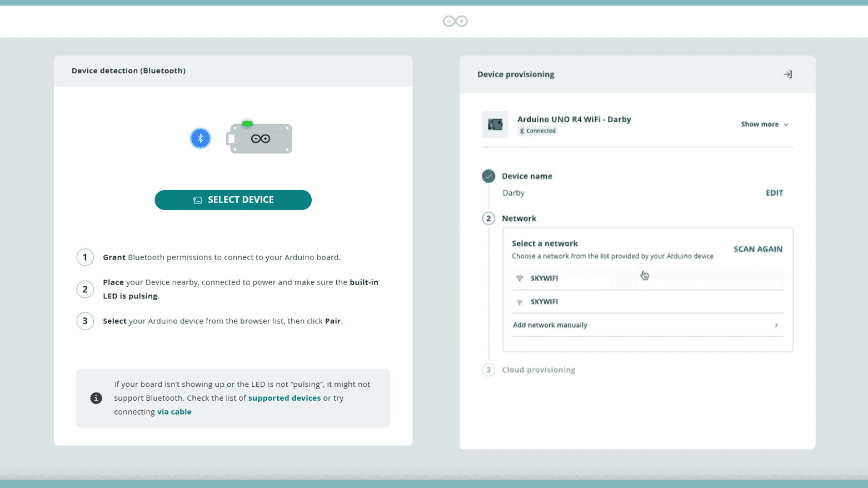The height and width of the screenshot is (488, 868).
Task: Click the Darby device name value
Action: click(x=513, y=193)
